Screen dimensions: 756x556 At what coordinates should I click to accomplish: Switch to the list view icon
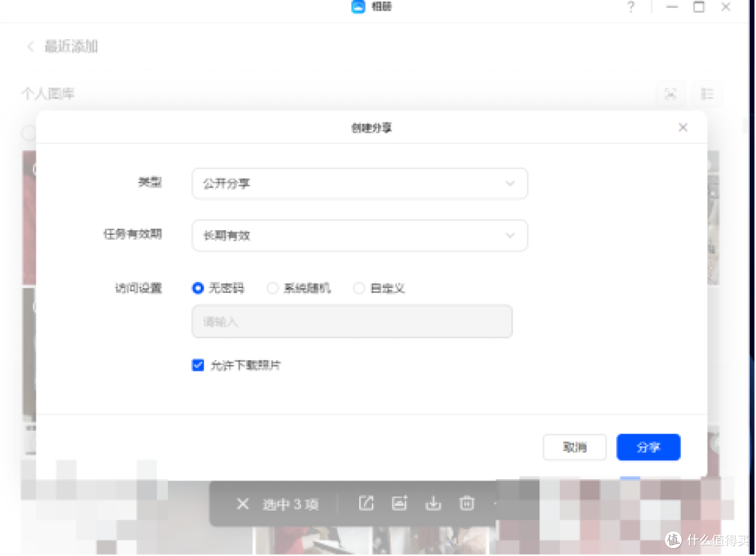tap(707, 94)
